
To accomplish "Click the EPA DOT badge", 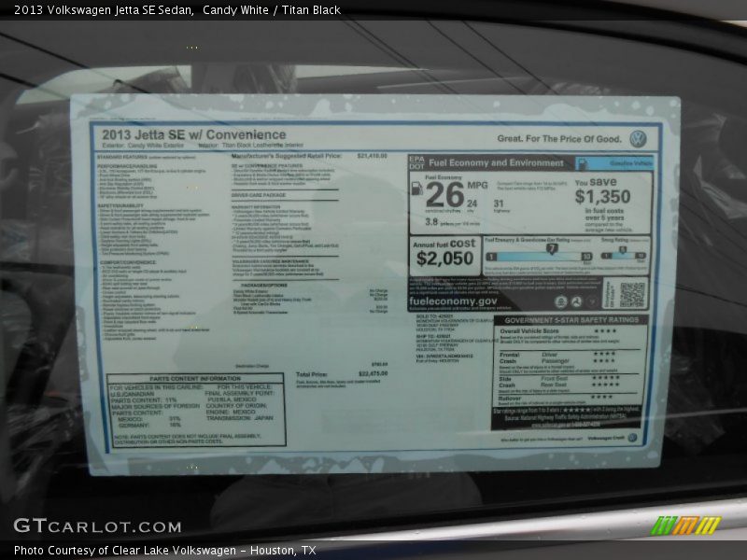I will coord(416,162).
